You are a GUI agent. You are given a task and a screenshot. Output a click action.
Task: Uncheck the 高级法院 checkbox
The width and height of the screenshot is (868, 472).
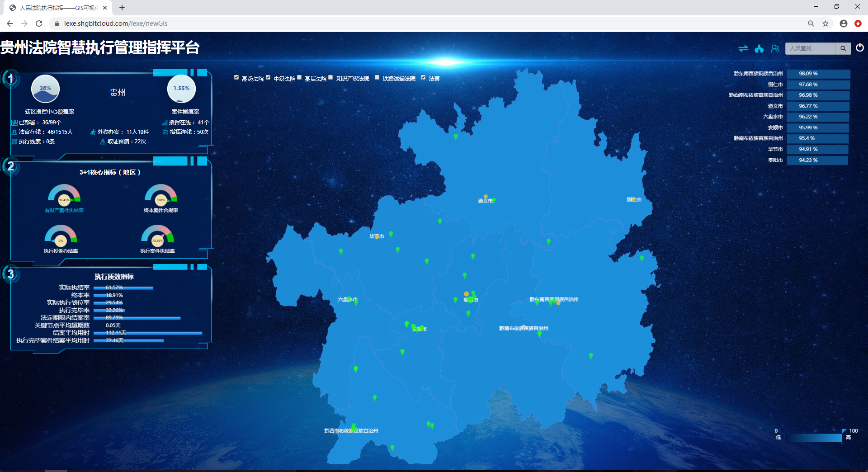[236, 78]
